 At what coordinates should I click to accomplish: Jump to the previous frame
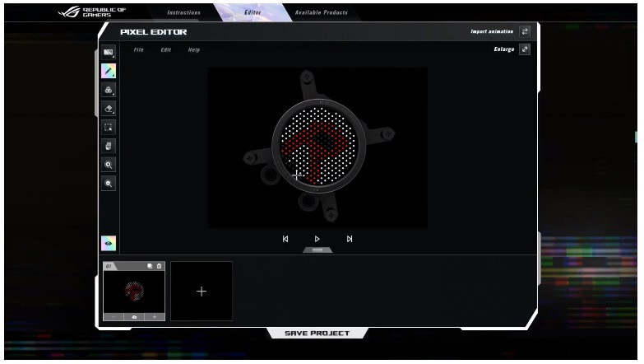click(x=285, y=239)
